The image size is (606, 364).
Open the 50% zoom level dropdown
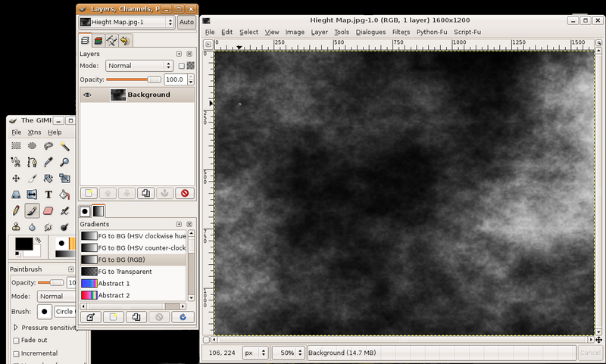pyautogui.click(x=289, y=353)
